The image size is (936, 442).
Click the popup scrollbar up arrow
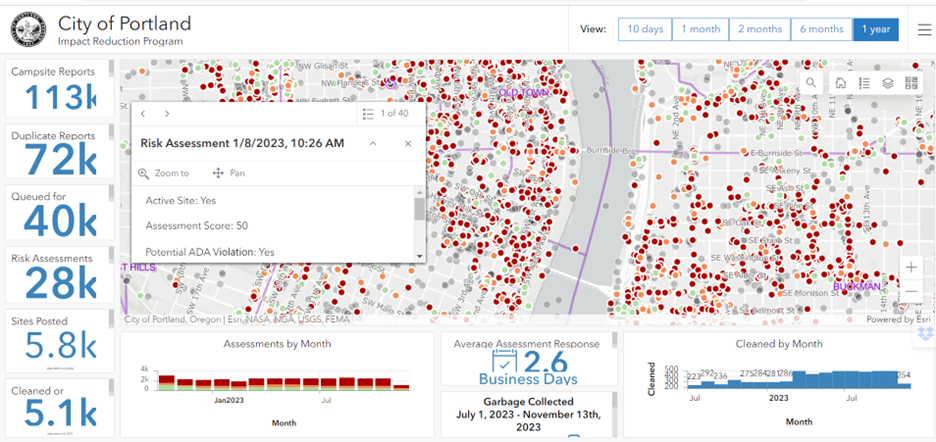[x=420, y=192]
